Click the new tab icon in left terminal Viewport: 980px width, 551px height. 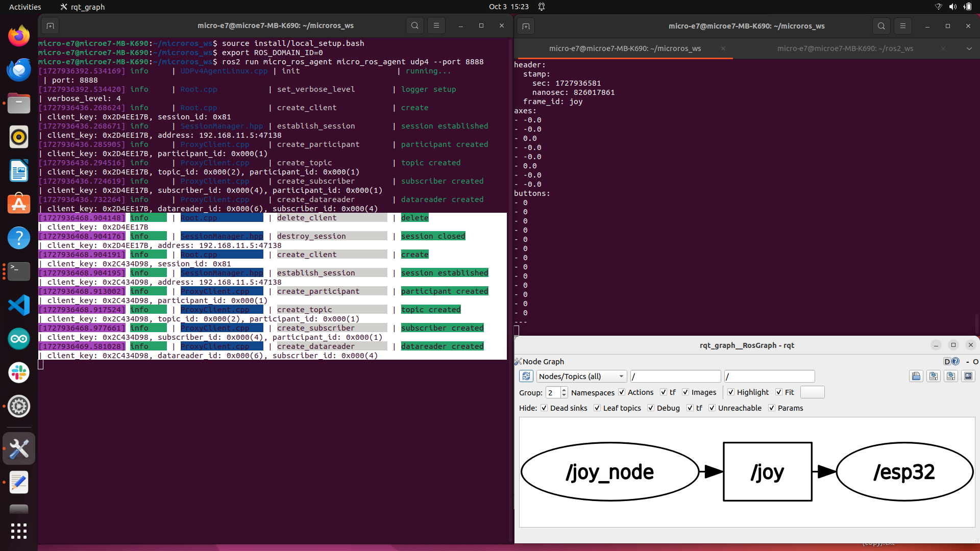point(50,26)
